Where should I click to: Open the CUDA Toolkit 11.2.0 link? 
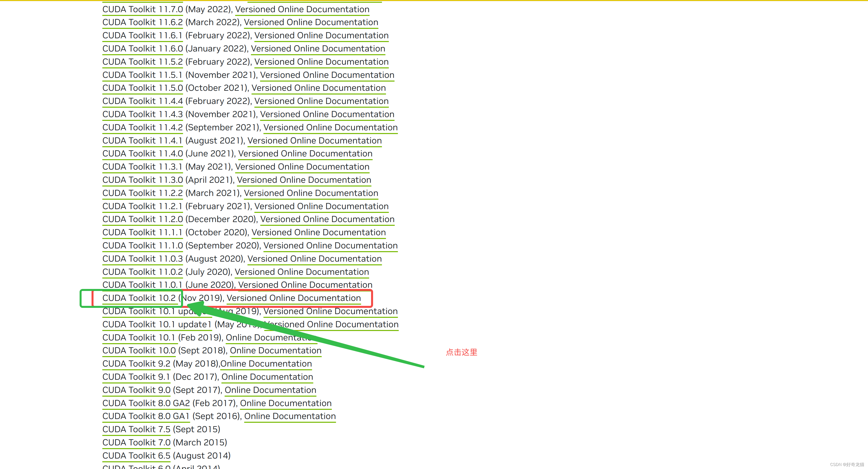tap(143, 220)
